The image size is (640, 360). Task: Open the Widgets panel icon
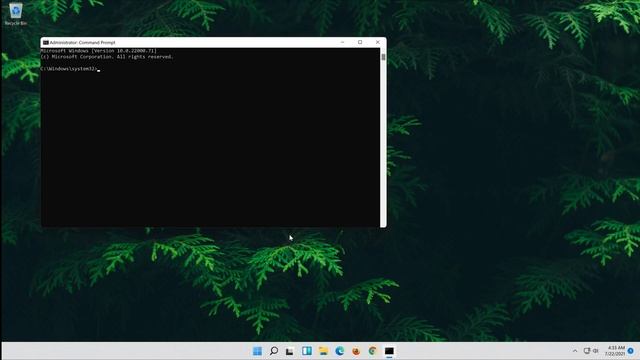tap(307, 351)
